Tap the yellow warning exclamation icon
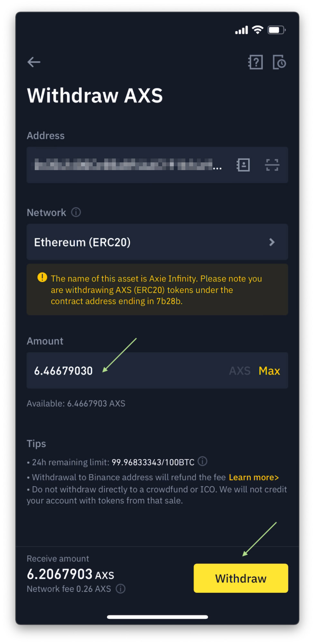This screenshot has height=644, width=315. click(42, 277)
